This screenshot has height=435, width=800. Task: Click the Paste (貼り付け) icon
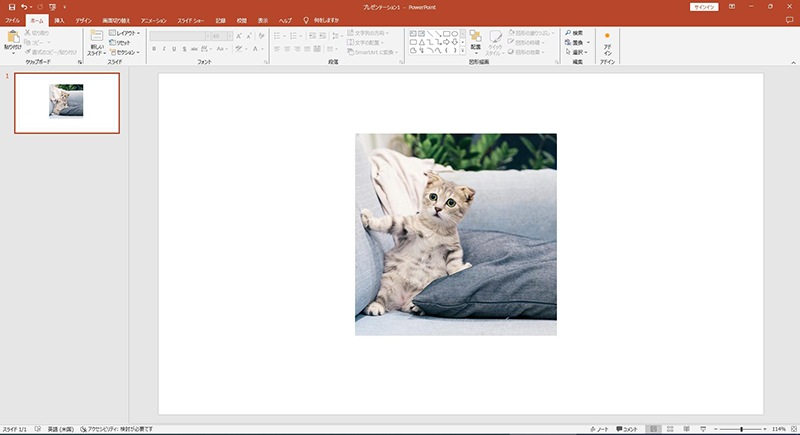pos(12,37)
